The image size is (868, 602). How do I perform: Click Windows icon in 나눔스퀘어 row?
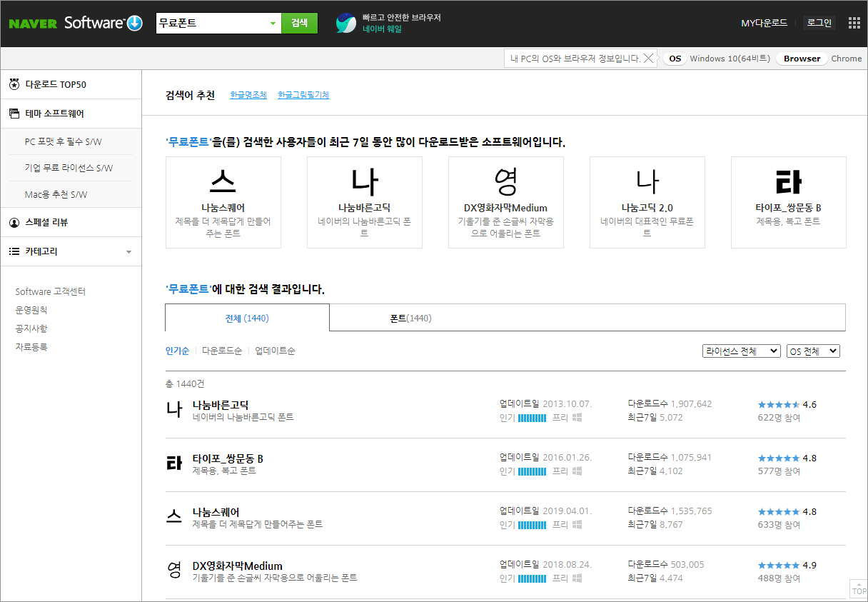pyautogui.click(x=577, y=524)
